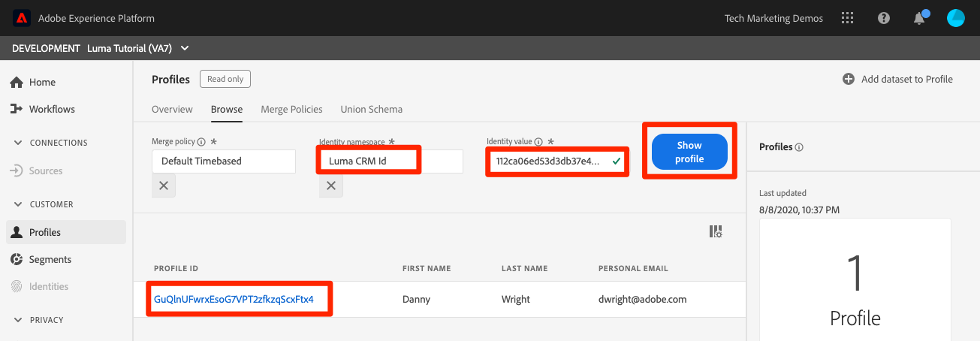Click the Personal Email column header

[x=633, y=268]
